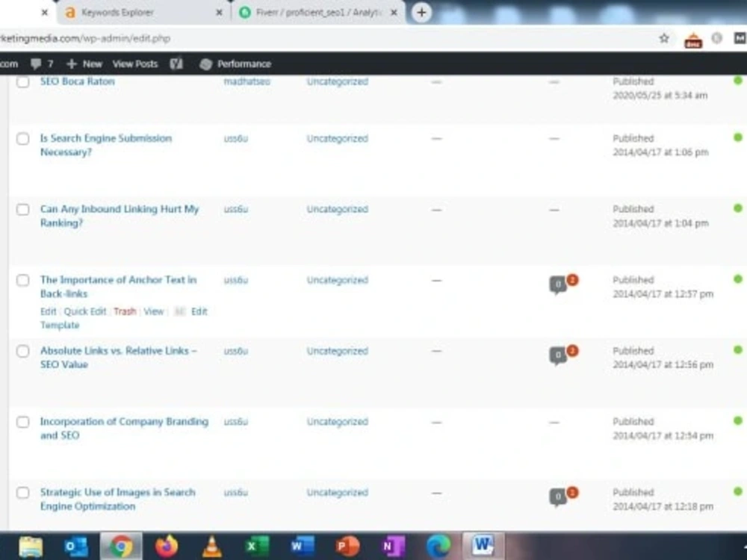This screenshot has height=560, width=747.
Task: Open the SEO Boca Raton post title
Action: click(x=77, y=81)
